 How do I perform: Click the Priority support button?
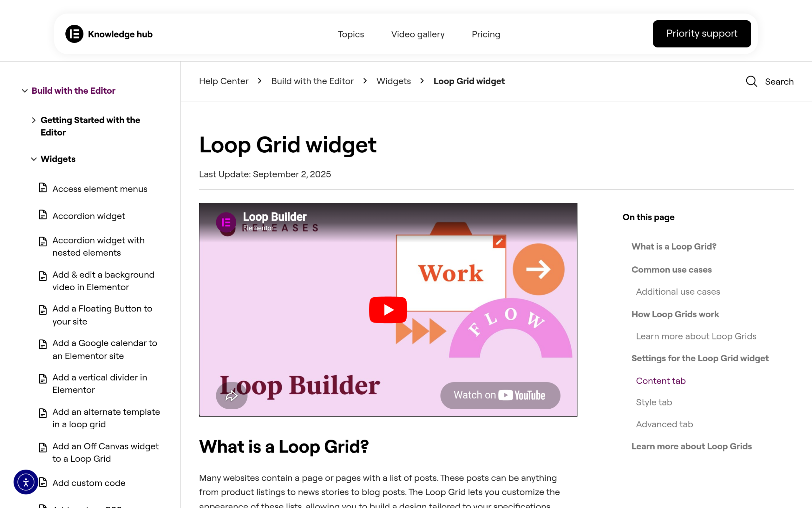tap(702, 34)
